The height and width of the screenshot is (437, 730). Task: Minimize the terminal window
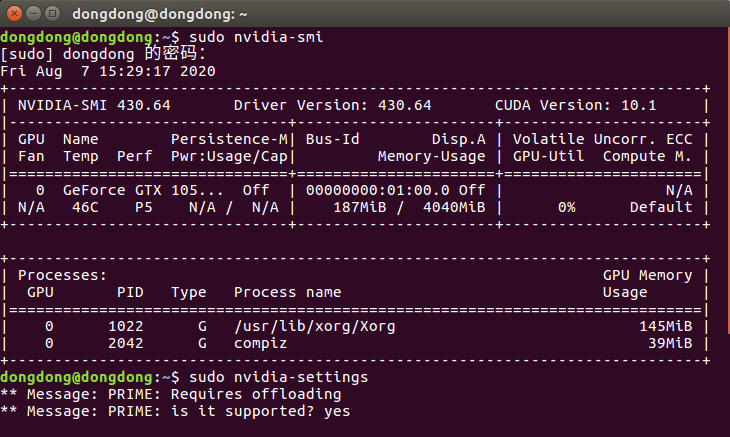(x=32, y=15)
